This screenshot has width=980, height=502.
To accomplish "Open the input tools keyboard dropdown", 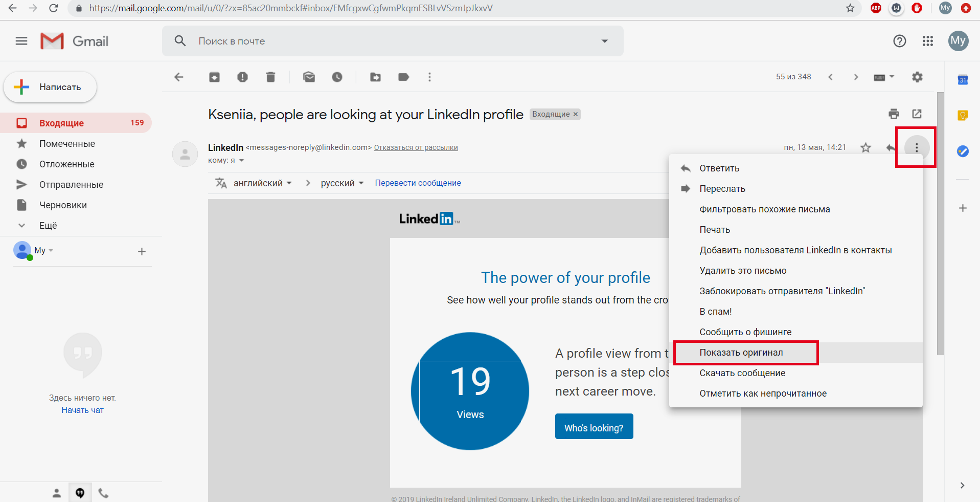I will [x=884, y=77].
